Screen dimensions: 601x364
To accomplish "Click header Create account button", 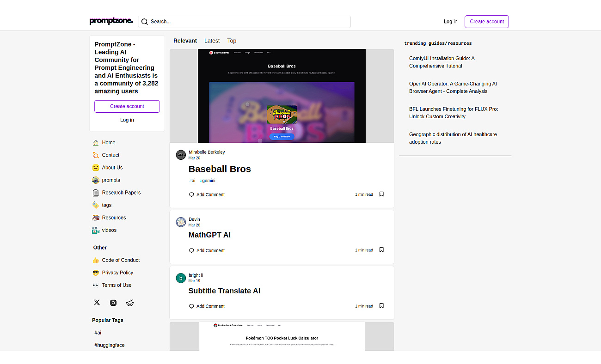I will click(487, 22).
